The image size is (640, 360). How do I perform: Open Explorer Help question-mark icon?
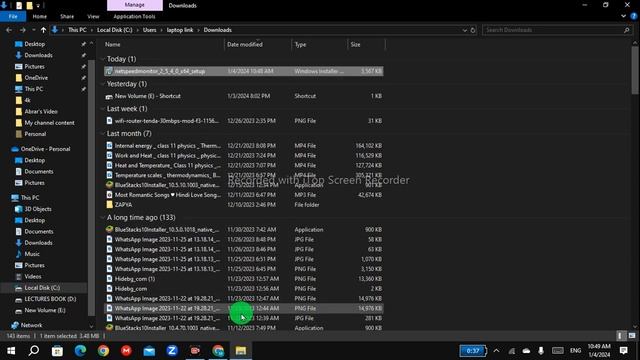634,16
